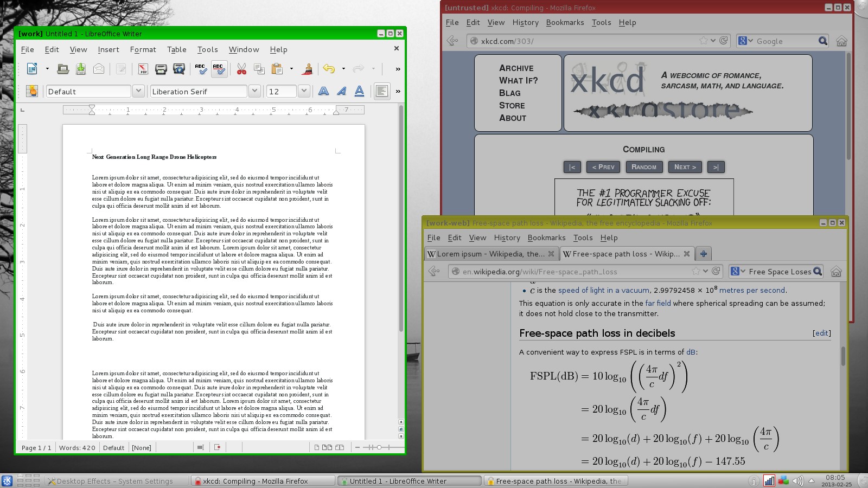Toggle Bold formatting in Writer

(323, 91)
